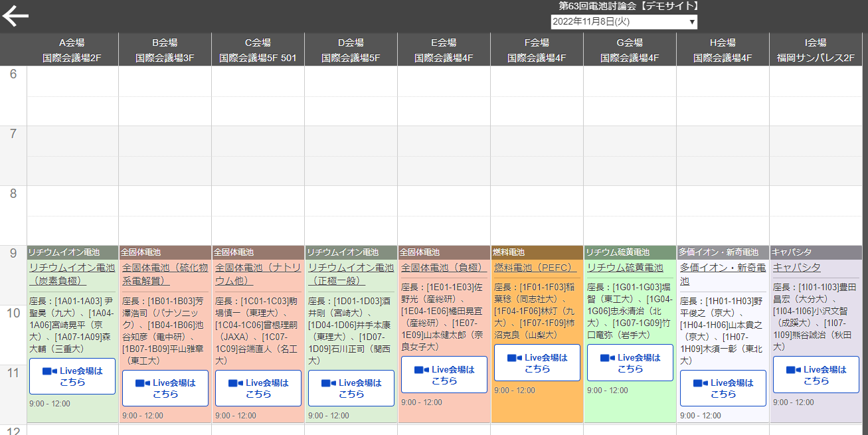Click Live会場 camera button in C会場

258,388
